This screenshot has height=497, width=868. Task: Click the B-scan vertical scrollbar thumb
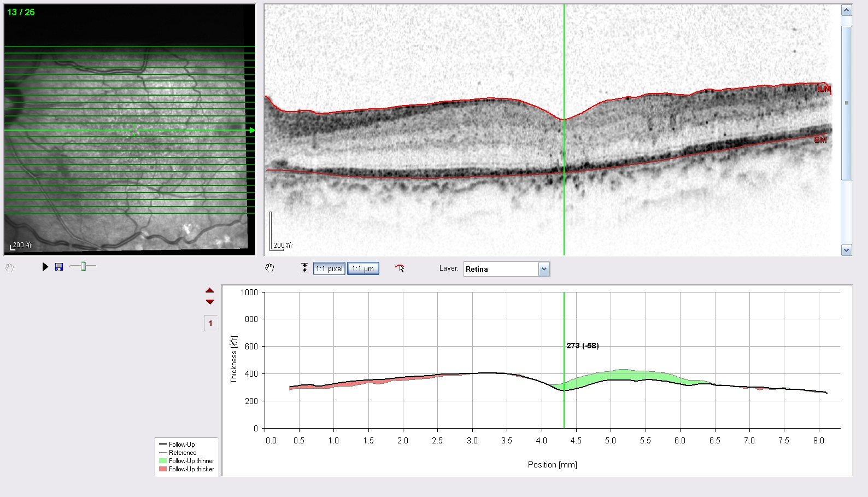pos(847,103)
